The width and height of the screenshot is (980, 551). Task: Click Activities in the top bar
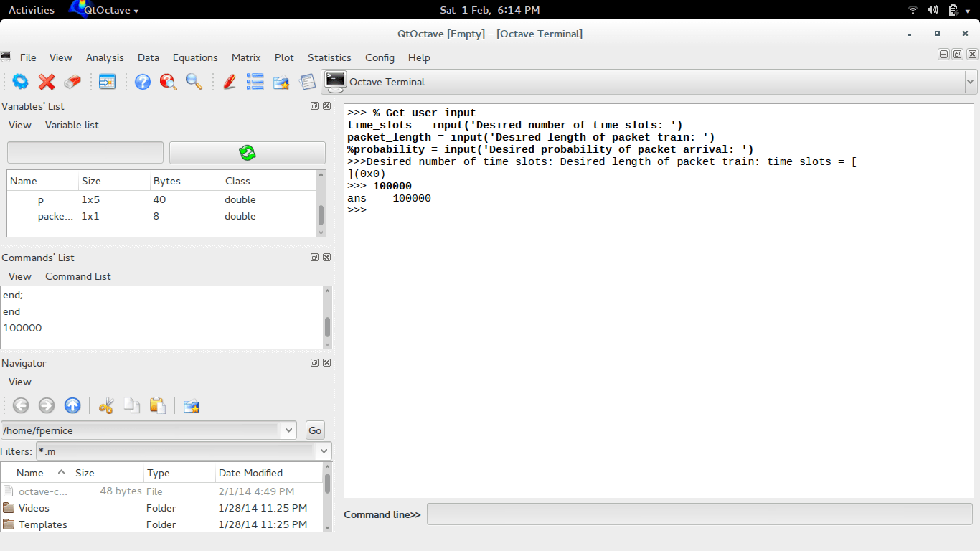tap(32, 10)
